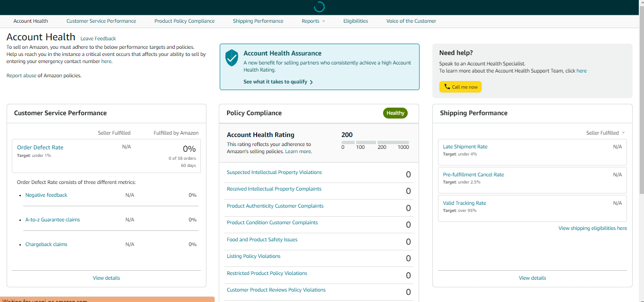
Task: Open Listing Policy Violations link
Action: (253, 256)
